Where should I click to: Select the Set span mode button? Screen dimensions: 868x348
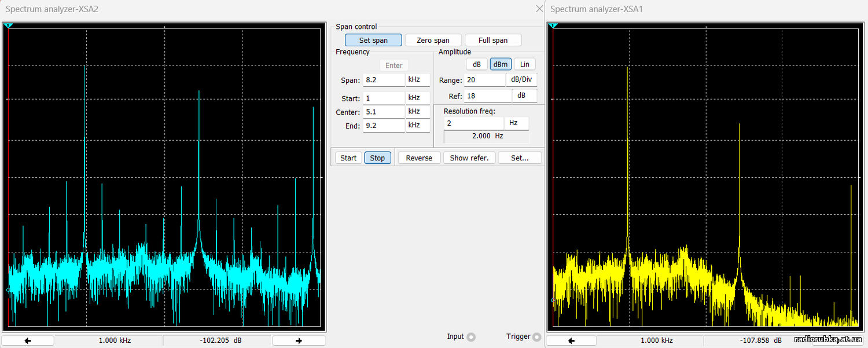click(x=374, y=40)
